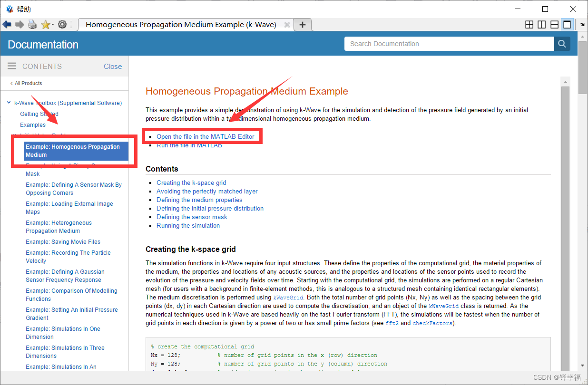This screenshot has width=588, height=385.
Task: Jump to Creating the k-space grid
Action: pos(191,183)
